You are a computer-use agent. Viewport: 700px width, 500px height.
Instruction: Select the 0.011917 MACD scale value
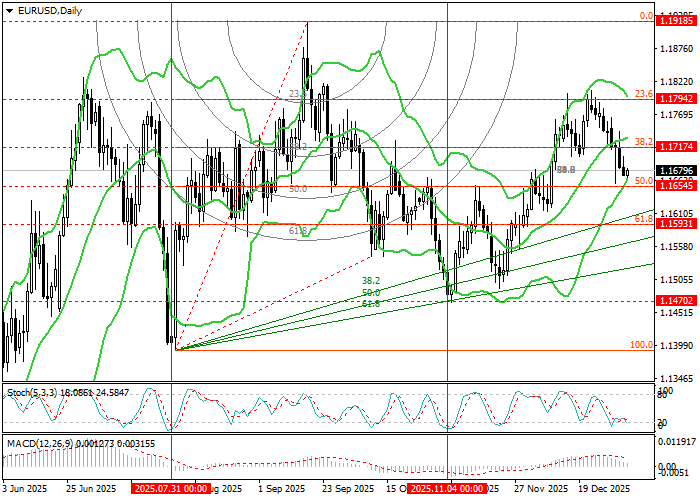677,441
